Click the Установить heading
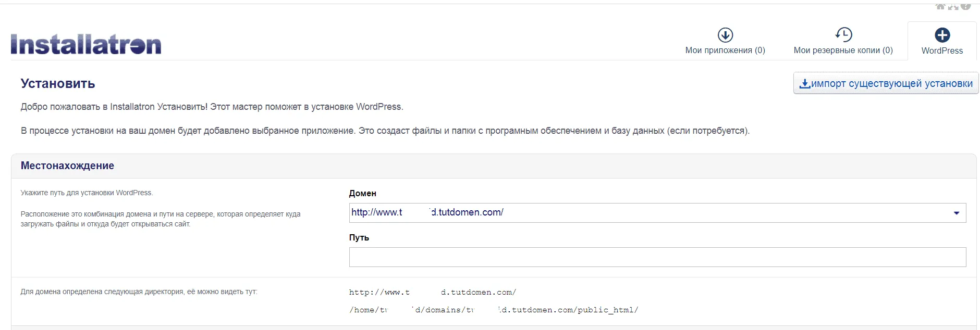This screenshot has width=980, height=330. point(58,84)
